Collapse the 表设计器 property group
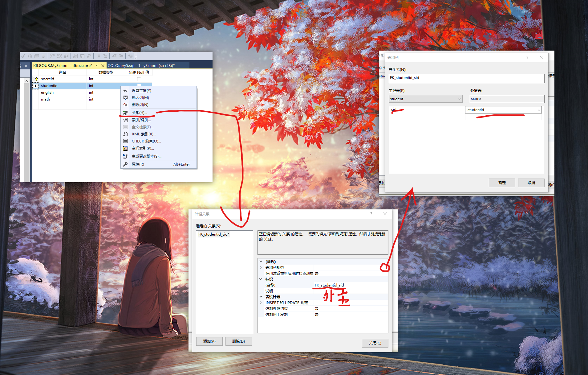This screenshot has width=588, height=375. (x=261, y=297)
